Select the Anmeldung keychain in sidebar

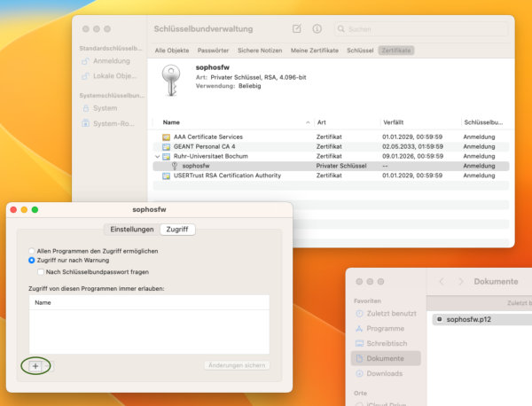(x=111, y=61)
